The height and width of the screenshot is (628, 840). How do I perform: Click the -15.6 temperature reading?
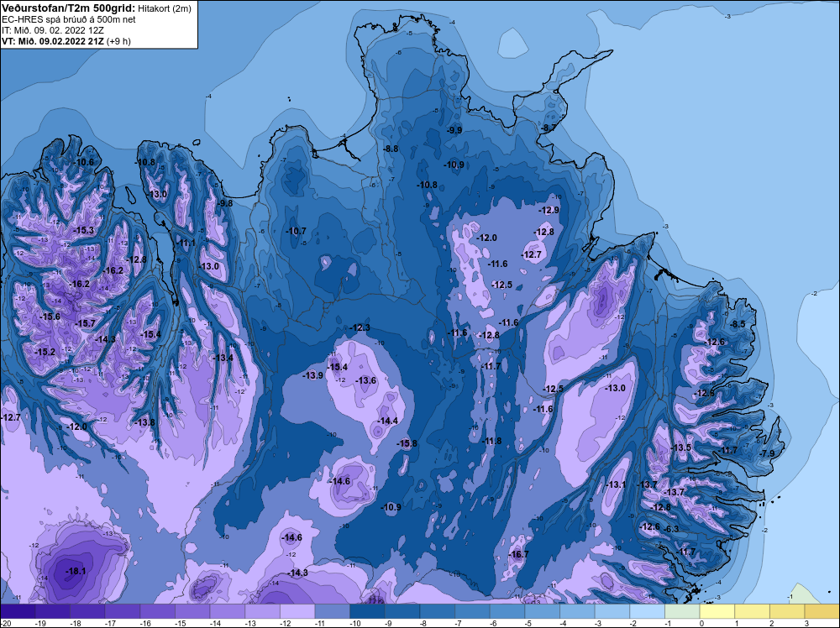[x=50, y=317]
